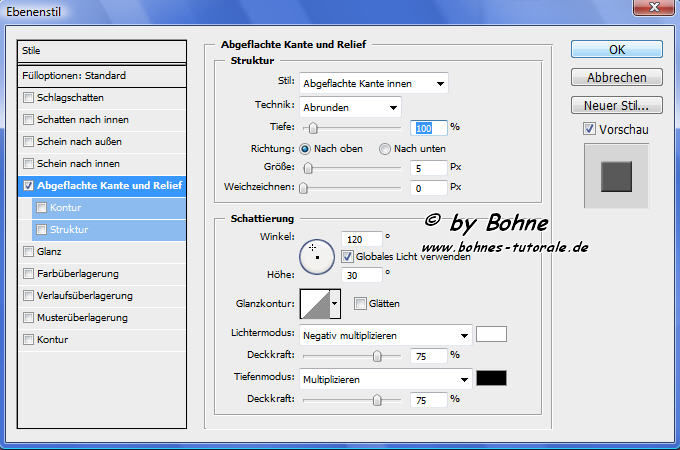This screenshot has width=680, height=450.
Task: Click the angle dial for Winkel
Action: [318, 254]
